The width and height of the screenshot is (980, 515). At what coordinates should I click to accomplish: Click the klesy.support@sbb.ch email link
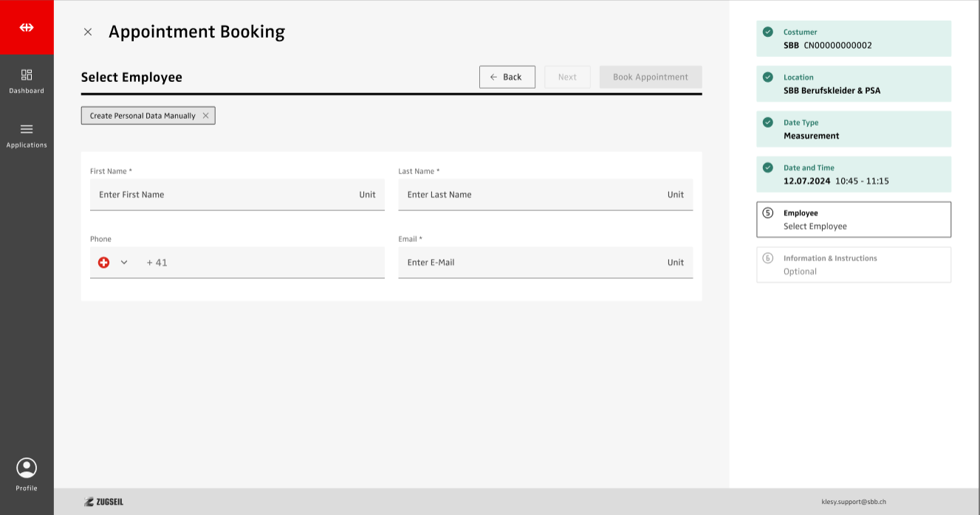853,502
